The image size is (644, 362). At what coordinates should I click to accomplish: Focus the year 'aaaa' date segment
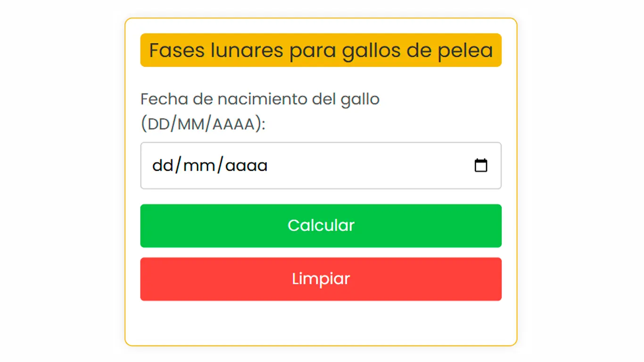pyautogui.click(x=246, y=166)
